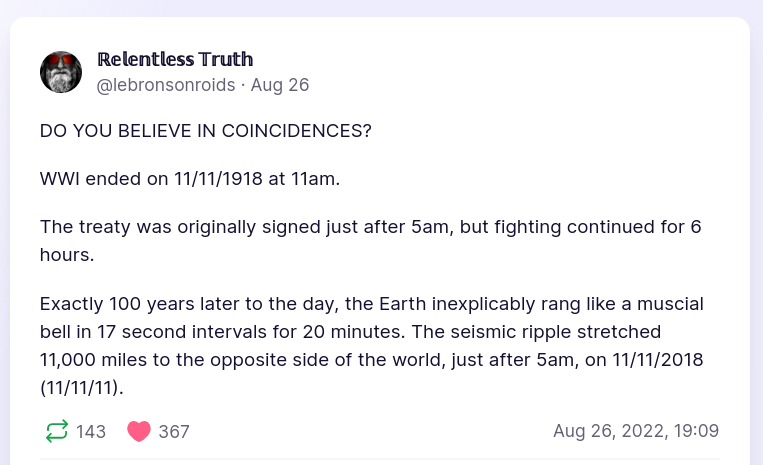Open the @lebronsonroids handle link
Image resolution: width=763 pixels, height=465 pixels.
pyautogui.click(x=167, y=85)
